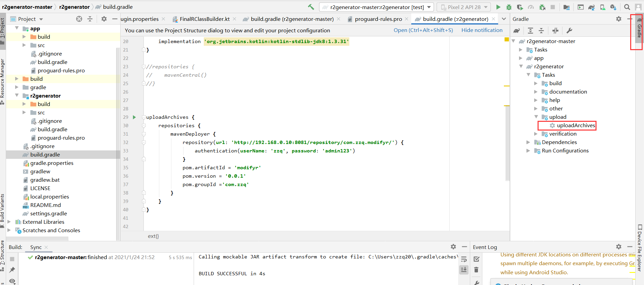Reload all Gradle projects in the Gradle panel

[517, 31]
